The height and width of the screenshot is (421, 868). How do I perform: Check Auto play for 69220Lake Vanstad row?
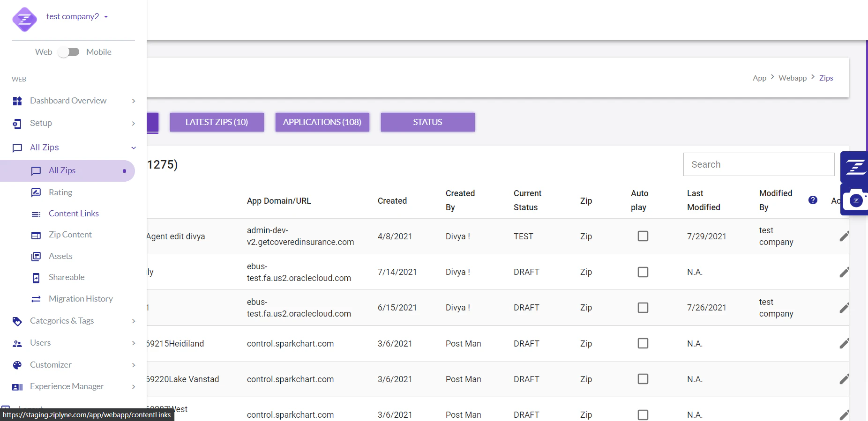coord(643,379)
